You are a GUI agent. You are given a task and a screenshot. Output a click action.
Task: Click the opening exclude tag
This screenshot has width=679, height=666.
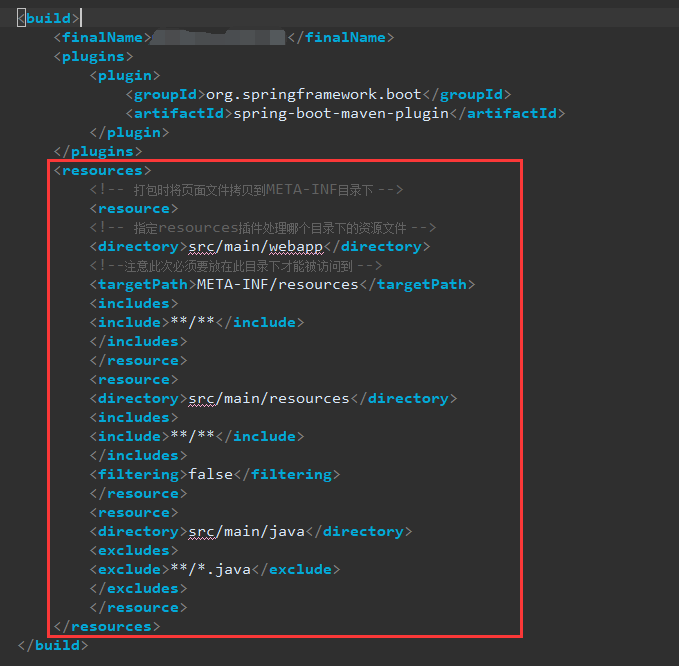(x=129, y=569)
